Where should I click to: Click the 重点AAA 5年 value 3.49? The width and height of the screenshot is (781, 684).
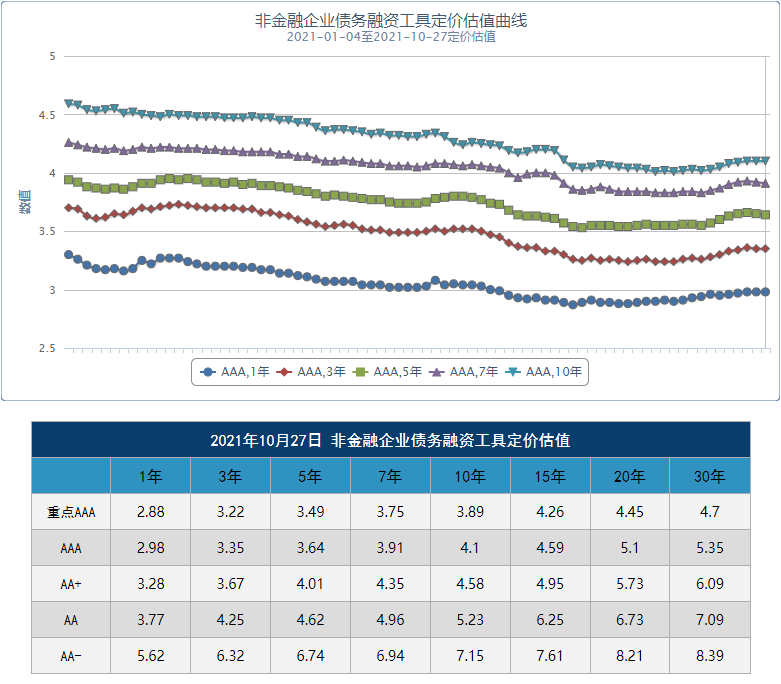pyautogui.click(x=310, y=512)
